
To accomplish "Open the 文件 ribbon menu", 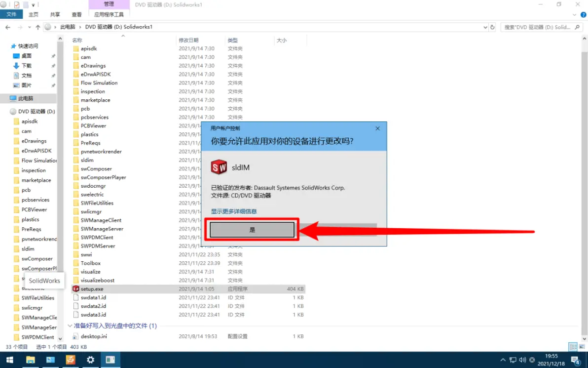I will pyautogui.click(x=11, y=14).
